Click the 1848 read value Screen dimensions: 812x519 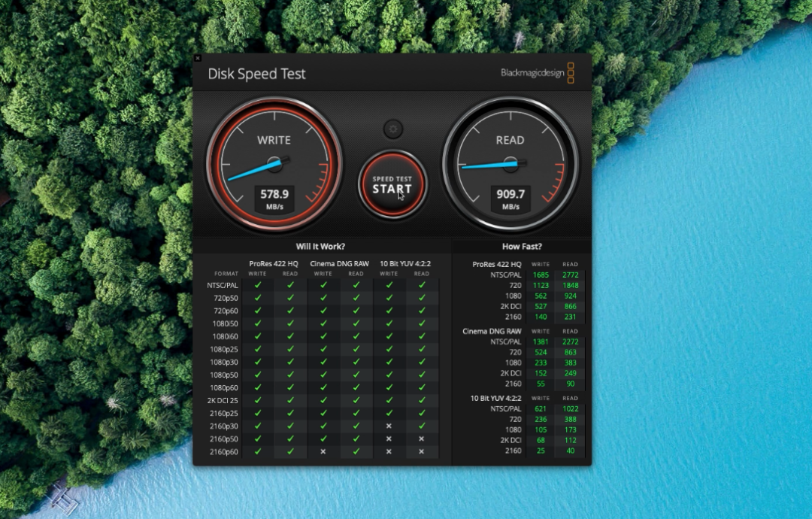point(570,285)
